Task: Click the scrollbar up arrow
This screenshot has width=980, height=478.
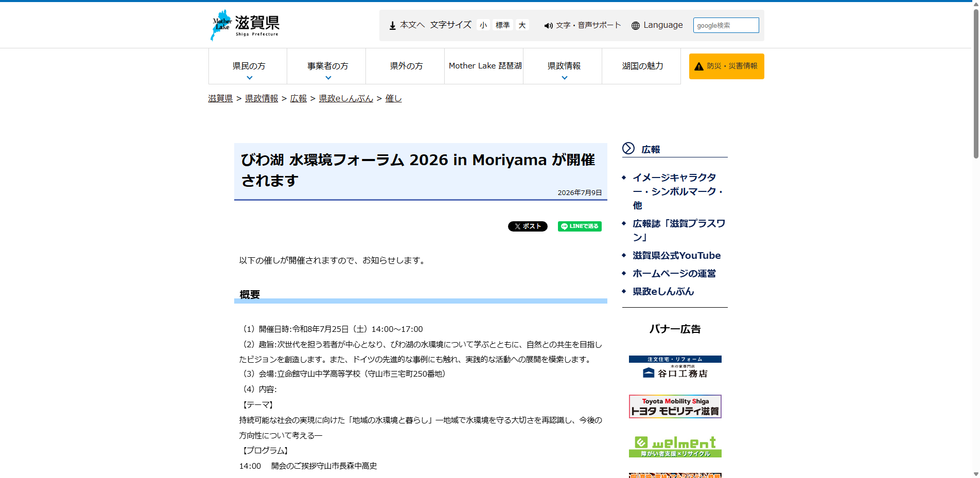Action: point(976,4)
